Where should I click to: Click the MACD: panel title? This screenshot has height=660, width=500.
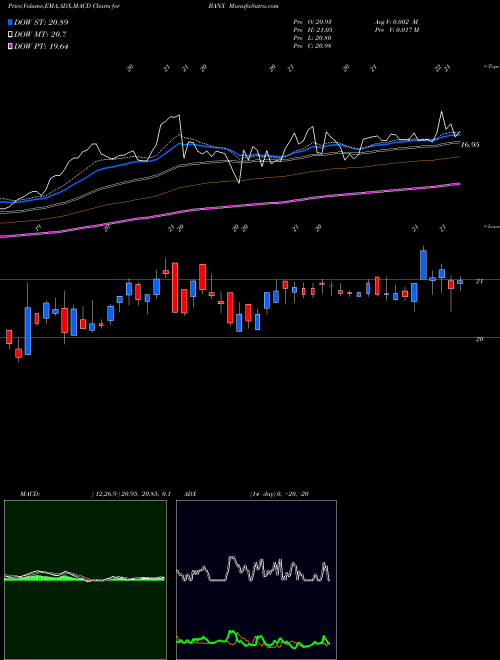point(29,494)
